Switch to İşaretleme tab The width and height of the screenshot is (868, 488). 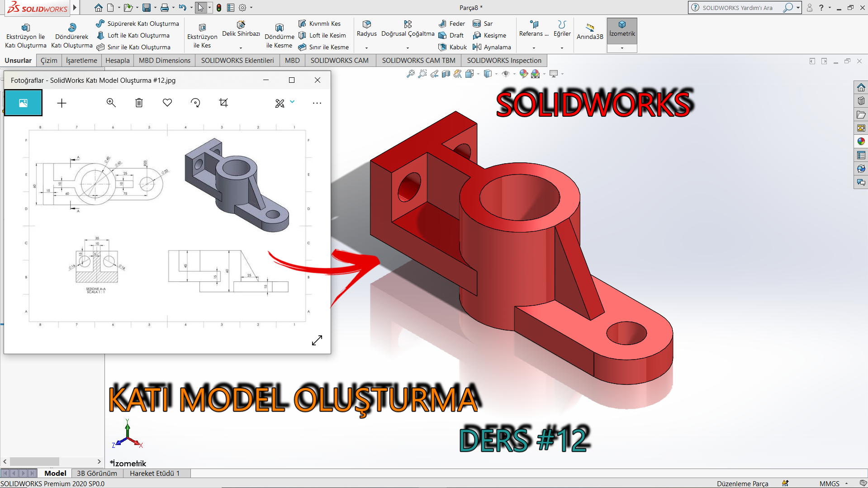click(81, 60)
